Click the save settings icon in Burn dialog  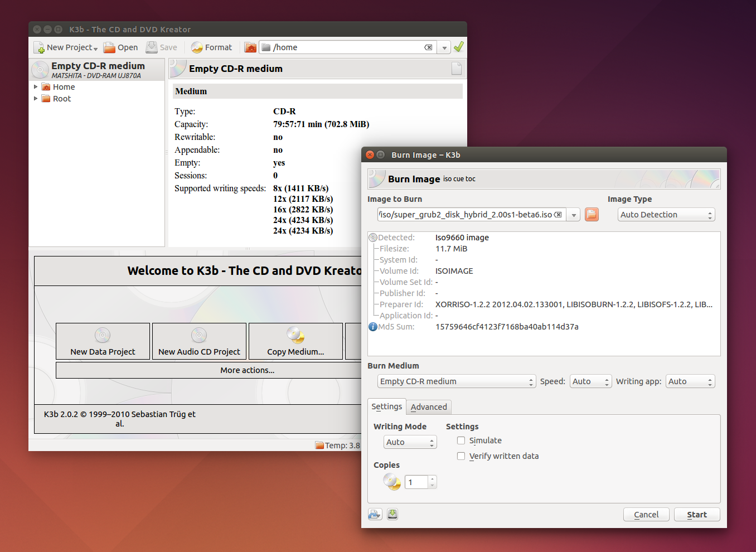pos(392,514)
